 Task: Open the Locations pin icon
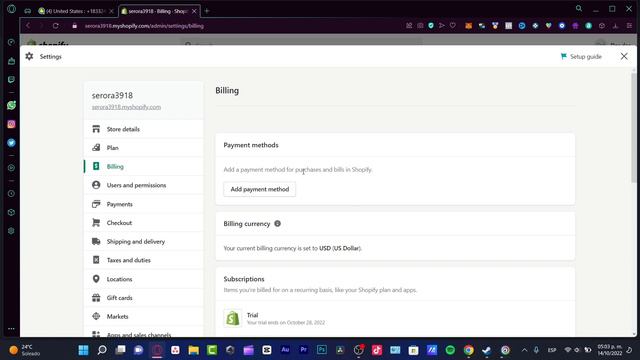[96, 279]
